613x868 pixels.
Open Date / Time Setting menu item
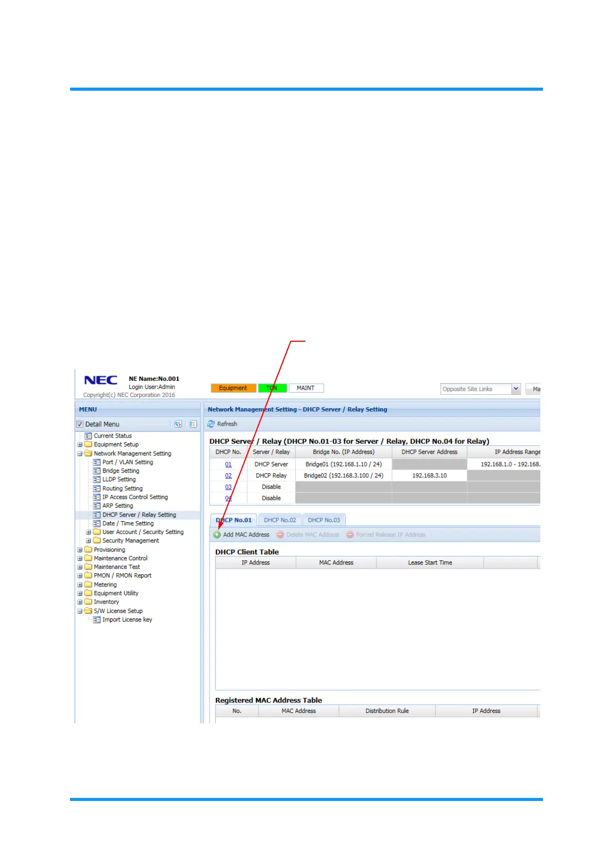128,524
